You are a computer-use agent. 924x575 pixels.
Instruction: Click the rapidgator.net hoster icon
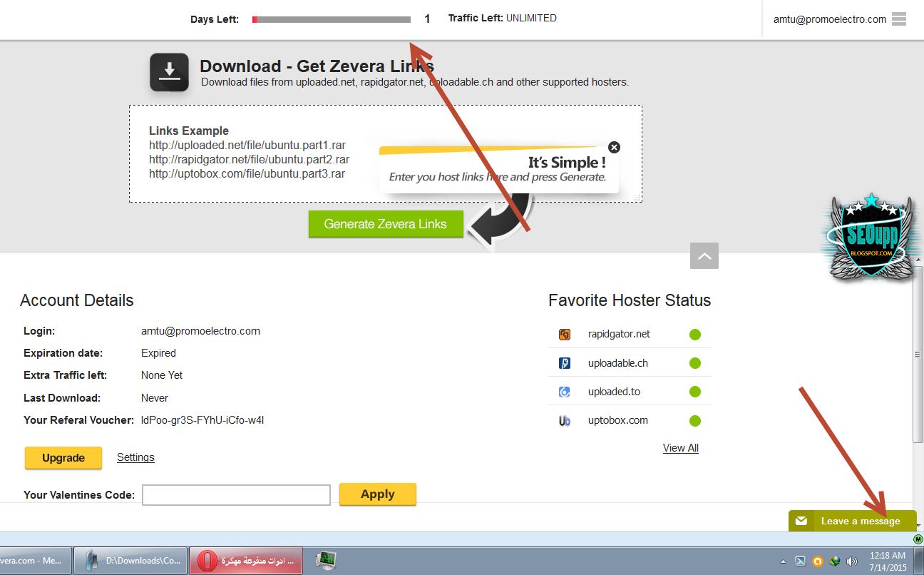pyautogui.click(x=565, y=334)
